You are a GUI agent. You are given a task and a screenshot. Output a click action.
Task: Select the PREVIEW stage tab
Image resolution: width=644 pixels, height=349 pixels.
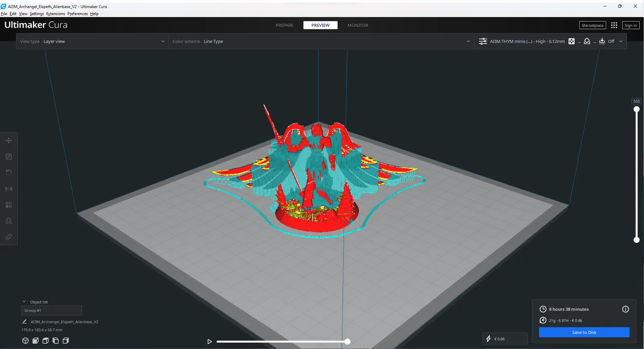coord(320,25)
